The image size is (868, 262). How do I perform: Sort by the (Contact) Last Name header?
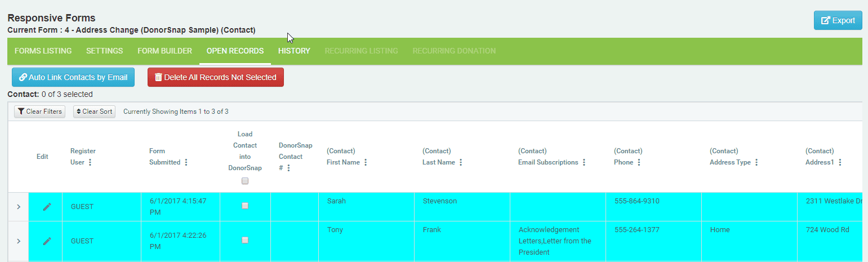(438, 157)
